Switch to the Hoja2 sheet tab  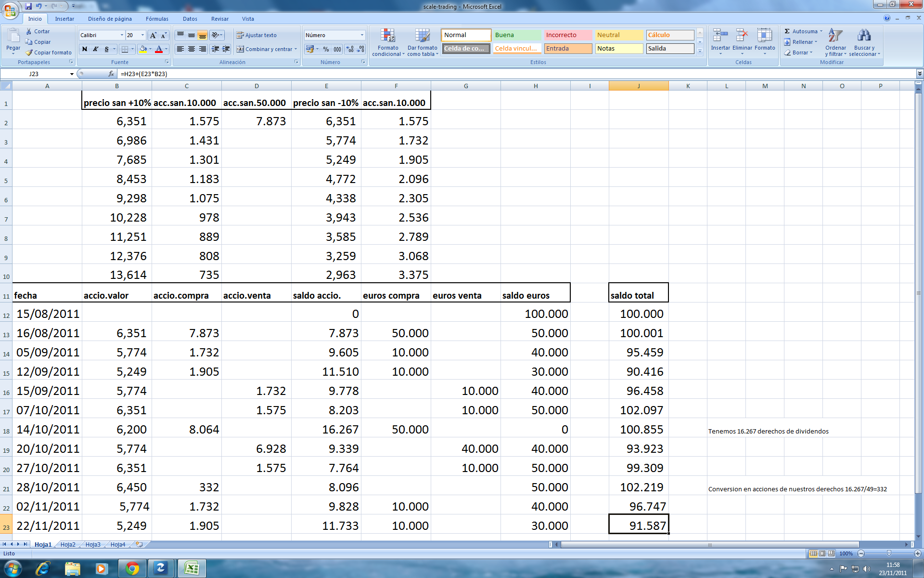(x=68, y=544)
